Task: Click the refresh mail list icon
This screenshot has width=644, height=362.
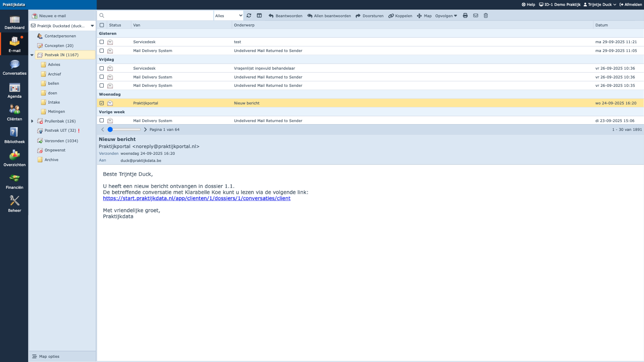Action: (x=249, y=16)
